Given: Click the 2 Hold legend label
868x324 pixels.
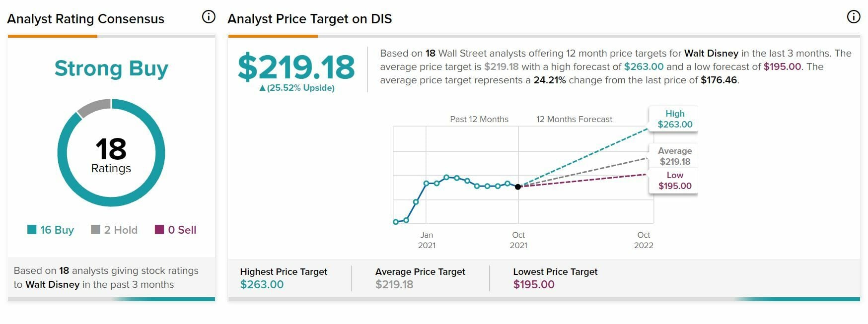Looking at the screenshot, I should click(121, 230).
